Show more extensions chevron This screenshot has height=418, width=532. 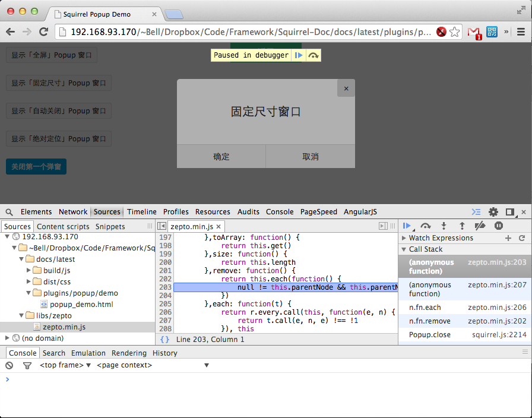tap(506, 32)
